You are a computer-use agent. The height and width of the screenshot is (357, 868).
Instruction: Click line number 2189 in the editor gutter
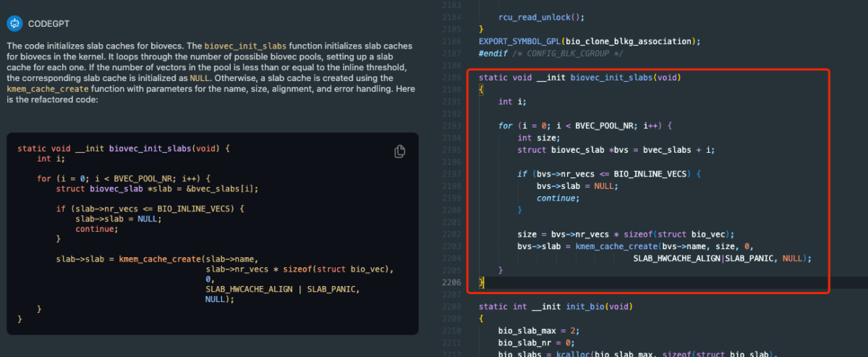coord(452,77)
